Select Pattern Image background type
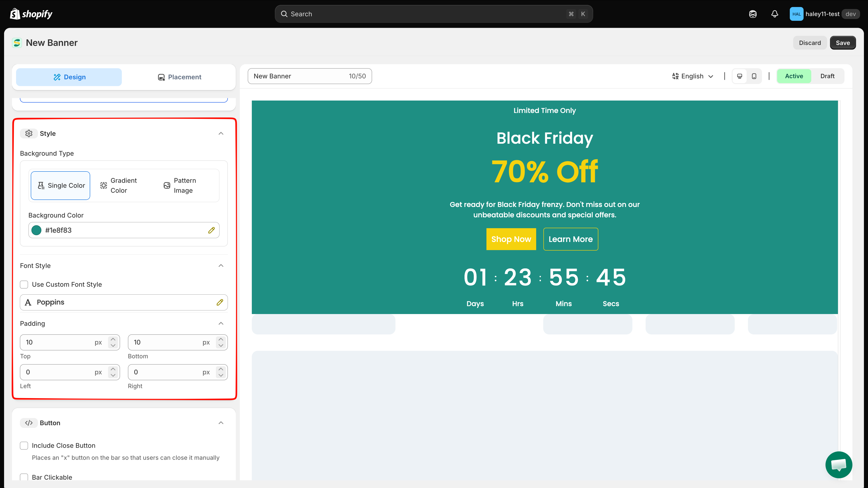Viewport: 868px width, 488px height. (x=187, y=185)
